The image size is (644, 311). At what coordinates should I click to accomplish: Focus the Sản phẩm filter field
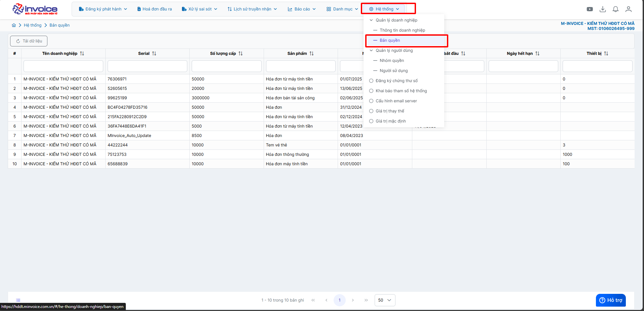click(301, 66)
